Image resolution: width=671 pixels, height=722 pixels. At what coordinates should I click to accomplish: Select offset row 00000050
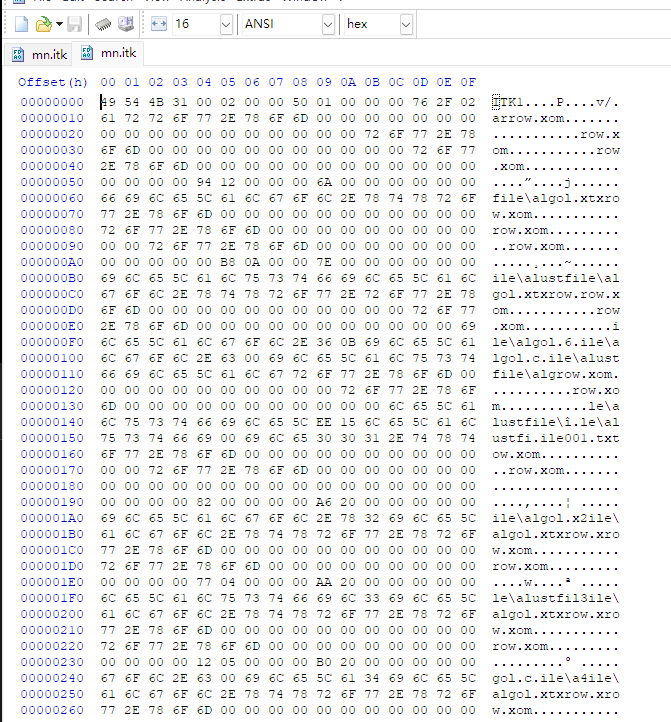click(52, 182)
